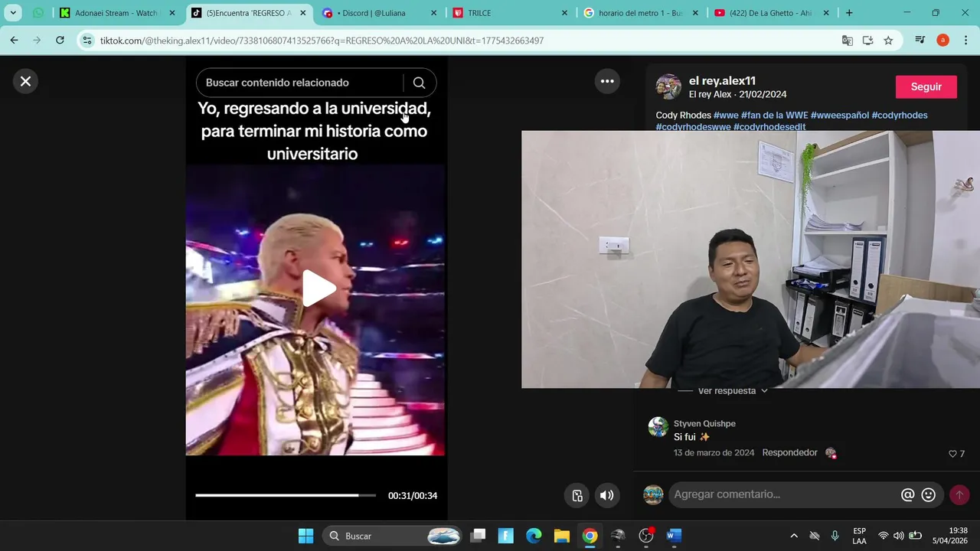Toggle the auto-scroll icon beside volume
Image resolution: width=980 pixels, height=551 pixels.
pyautogui.click(x=577, y=495)
